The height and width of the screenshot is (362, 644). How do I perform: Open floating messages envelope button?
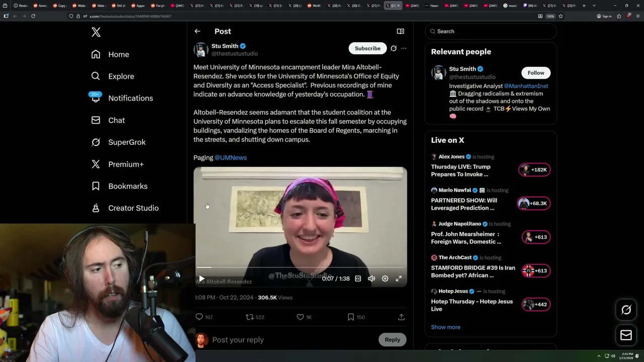[626, 335]
